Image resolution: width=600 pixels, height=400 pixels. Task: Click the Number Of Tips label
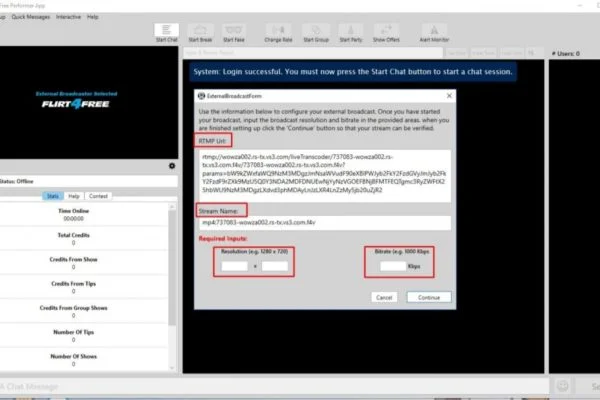[x=73, y=332]
